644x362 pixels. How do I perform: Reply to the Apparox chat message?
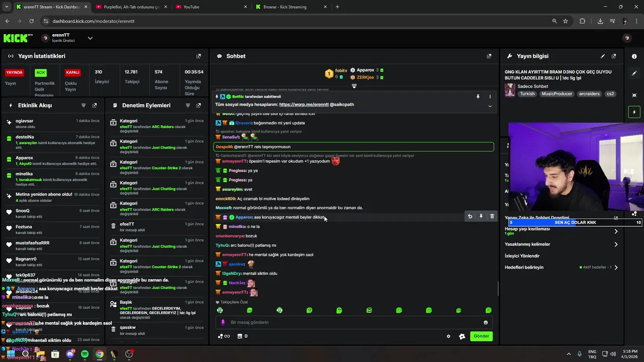point(470,216)
